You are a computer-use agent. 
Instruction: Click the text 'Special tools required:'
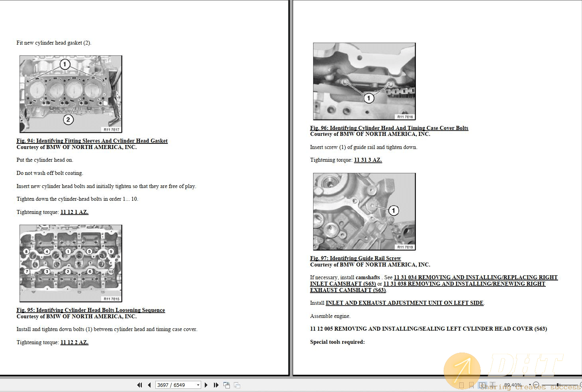coord(337,342)
